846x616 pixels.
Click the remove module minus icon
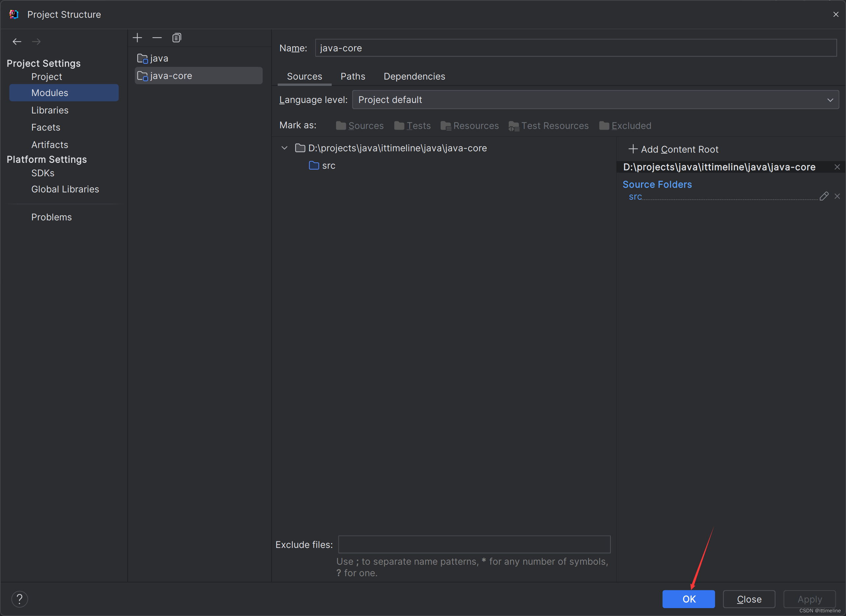point(157,37)
